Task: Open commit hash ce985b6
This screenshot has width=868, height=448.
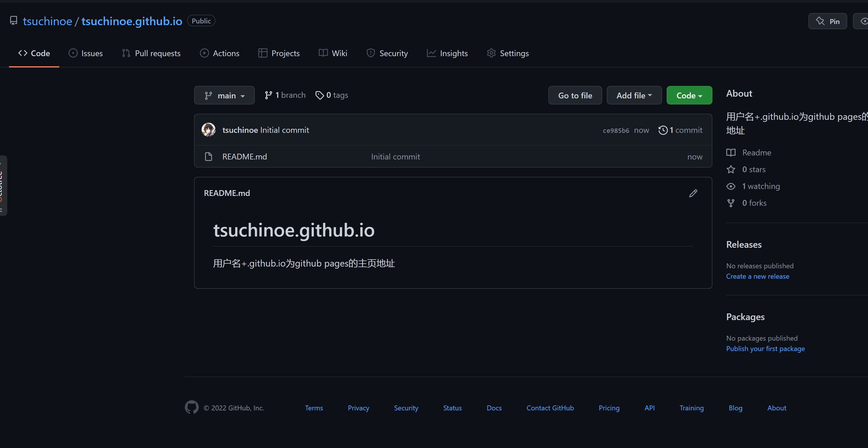Action: pyautogui.click(x=615, y=131)
